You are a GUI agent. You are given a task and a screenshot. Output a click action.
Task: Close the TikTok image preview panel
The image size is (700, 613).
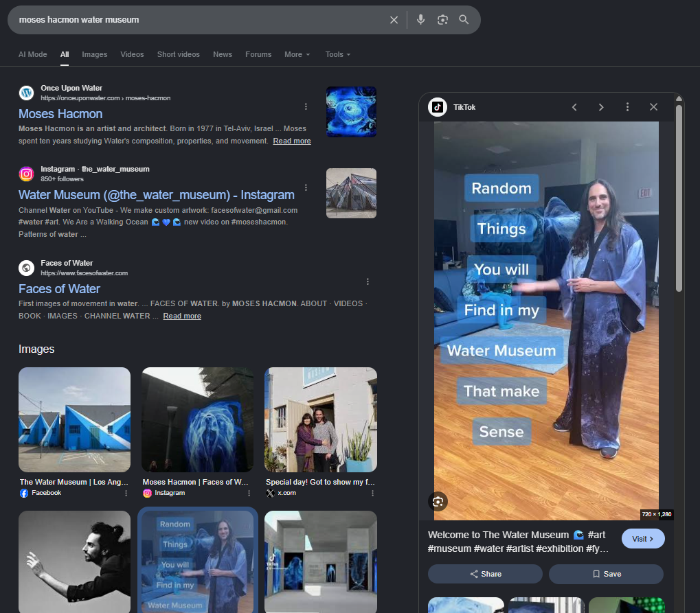653,107
